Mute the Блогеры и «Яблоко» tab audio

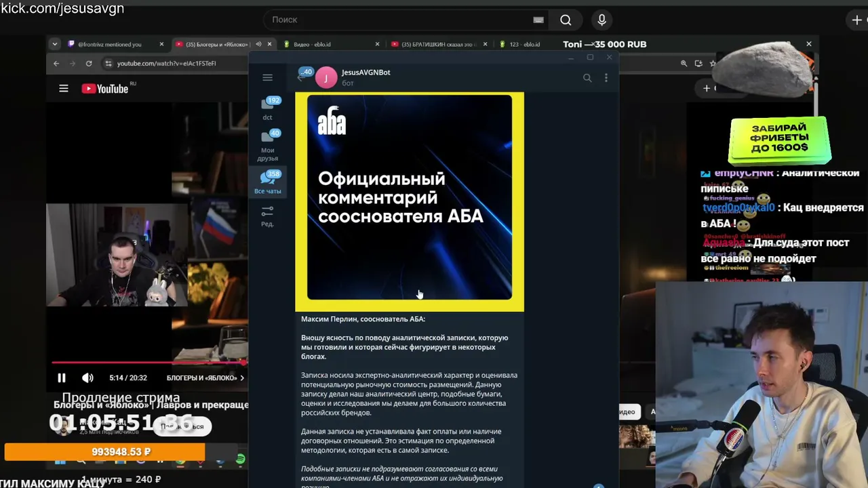pos(258,45)
